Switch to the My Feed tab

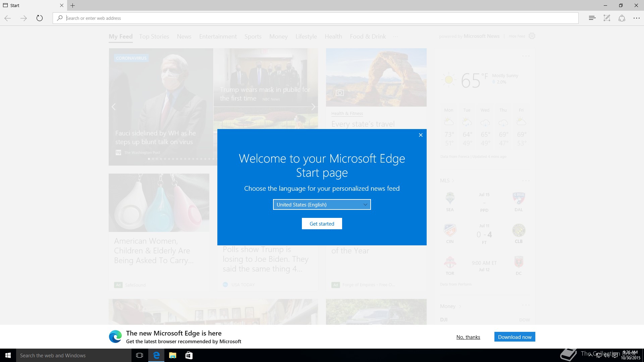tap(121, 37)
